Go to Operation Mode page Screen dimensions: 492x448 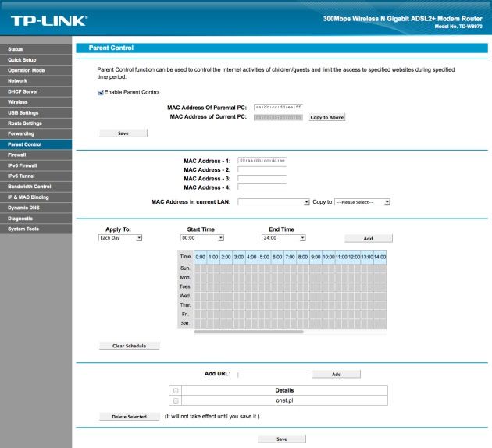[36, 70]
